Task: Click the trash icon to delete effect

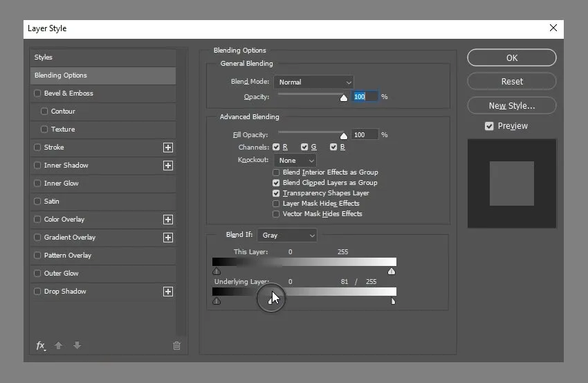Action: [176, 346]
